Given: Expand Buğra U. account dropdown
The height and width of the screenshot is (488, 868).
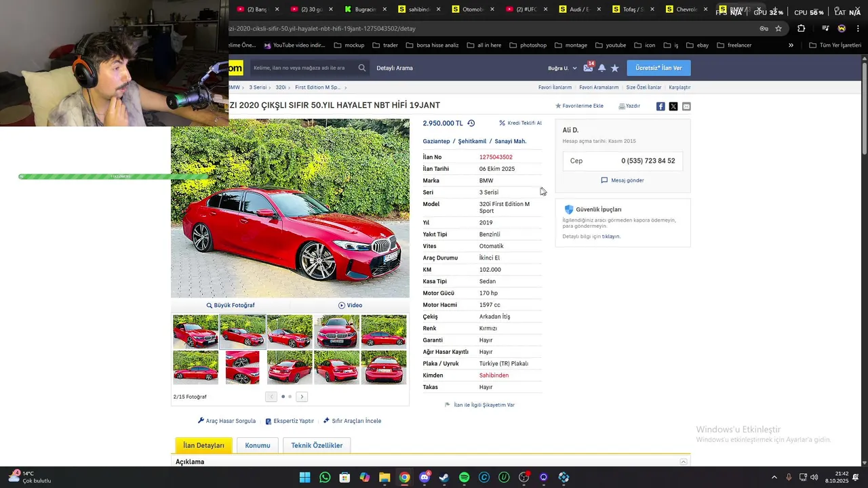Looking at the screenshot, I should click(562, 68).
